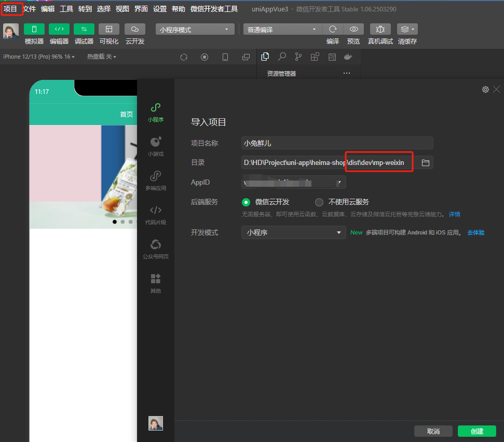
Task: Click the detach simulator window icon
Action: pos(246,57)
